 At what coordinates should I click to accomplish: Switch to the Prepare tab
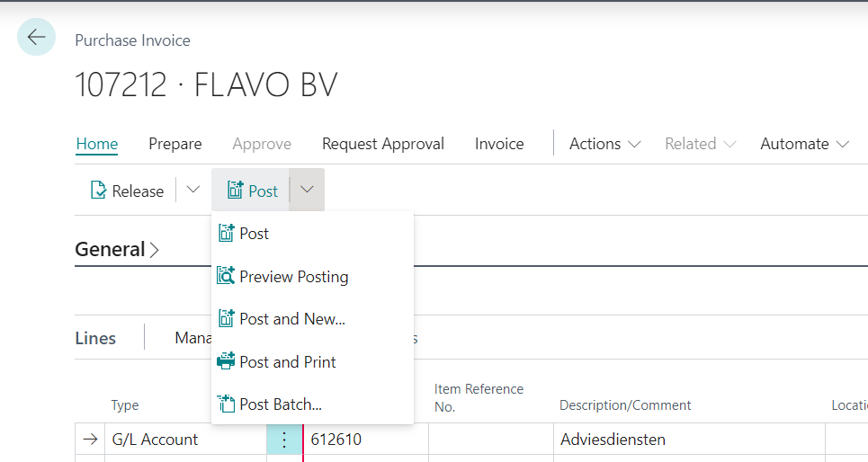pyautogui.click(x=175, y=144)
